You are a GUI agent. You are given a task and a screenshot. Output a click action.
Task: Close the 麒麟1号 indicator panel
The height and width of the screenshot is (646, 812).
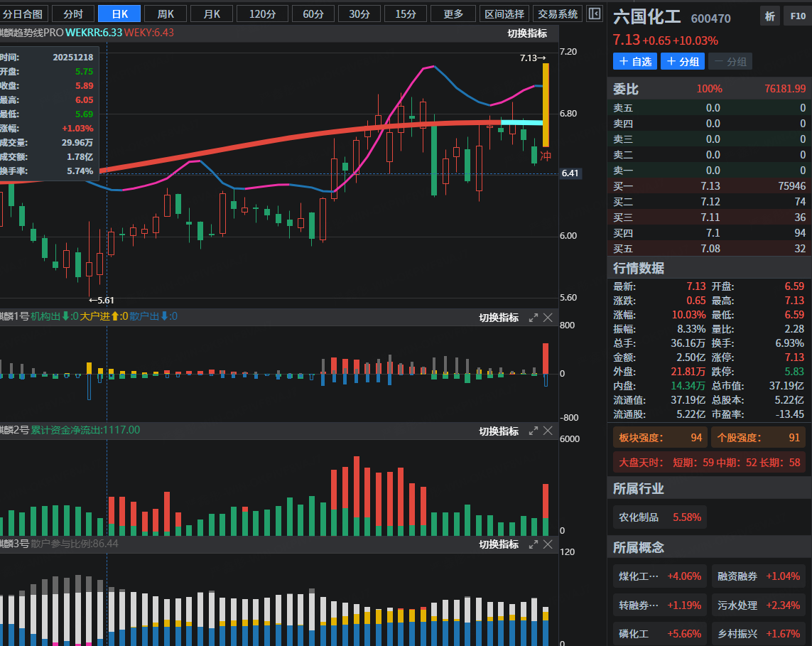pos(548,318)
